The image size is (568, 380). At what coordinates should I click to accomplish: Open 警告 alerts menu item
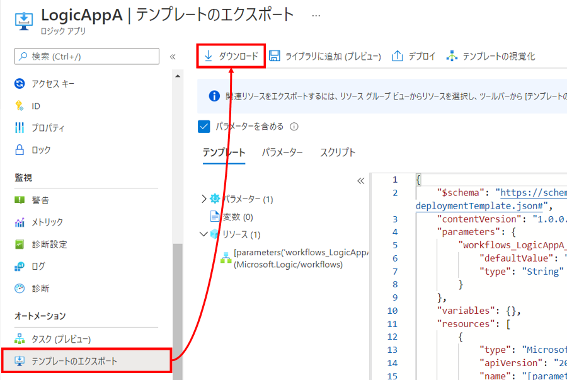tap(40, 200)
